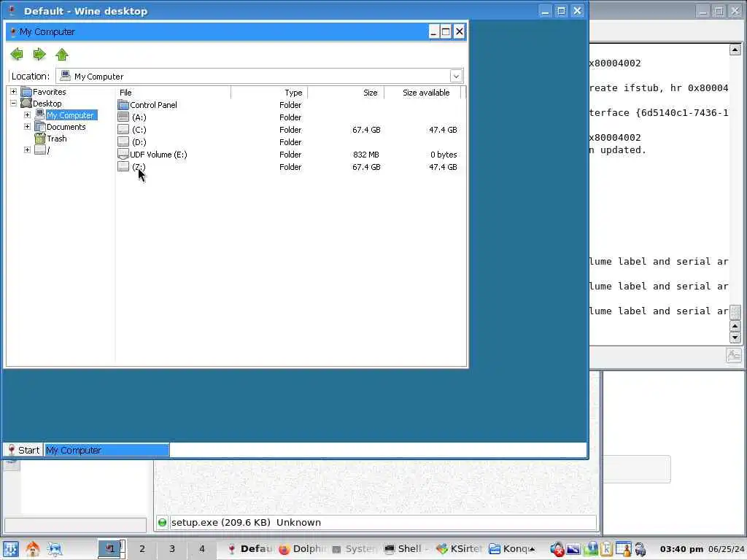Screen dimensions: 747x560
Task: Select Favorites in the folder tree
Action: (49, 92)
